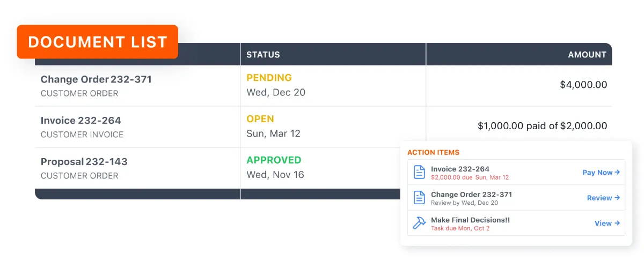Screen dimensions: 644x268
Task: Click the Invoice 232-264 document icon
Action: tap(419, 172)
